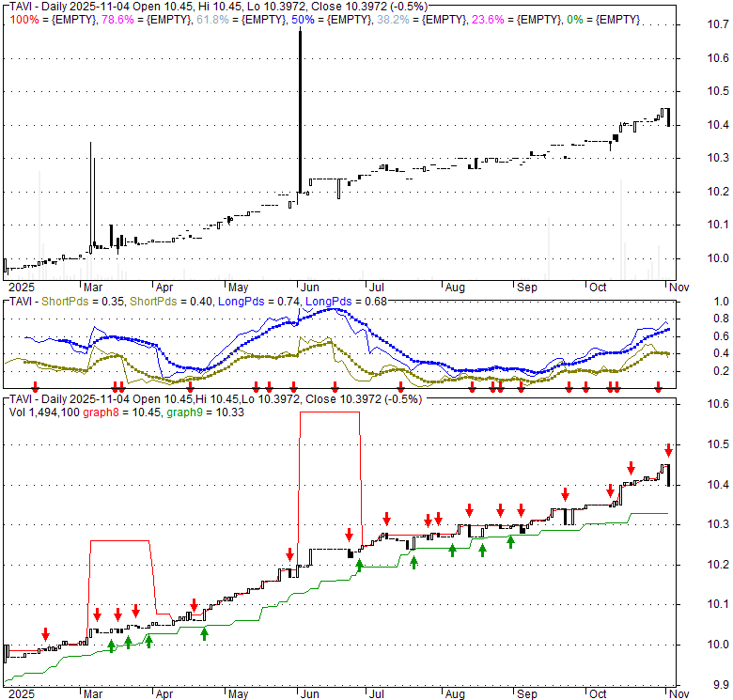
Task: Select the 'LongPds = 0.68' indicator label
Action: [x=347, y=302]
